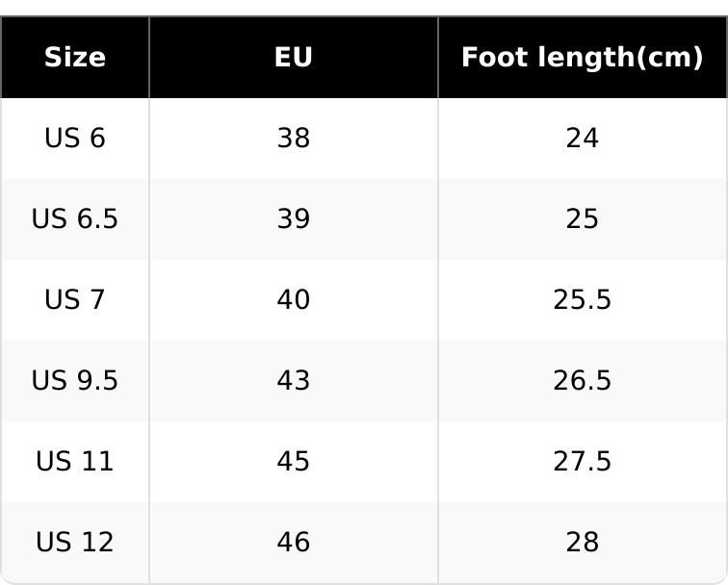
Task: Select EU value 43
Action: pos(294,381)
